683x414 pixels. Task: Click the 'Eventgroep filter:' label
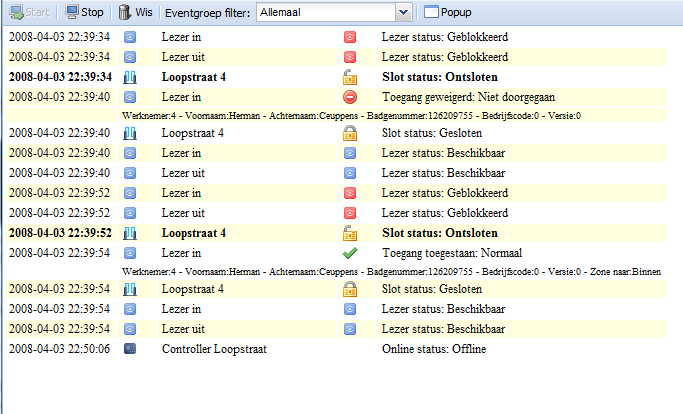pos(207,13)
